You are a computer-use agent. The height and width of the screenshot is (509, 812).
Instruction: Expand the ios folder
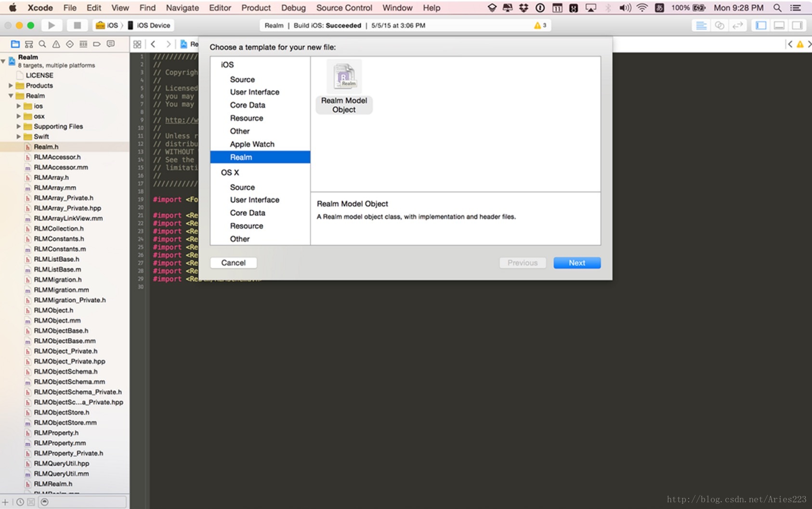pyautogui.click(x=19, y=106)
